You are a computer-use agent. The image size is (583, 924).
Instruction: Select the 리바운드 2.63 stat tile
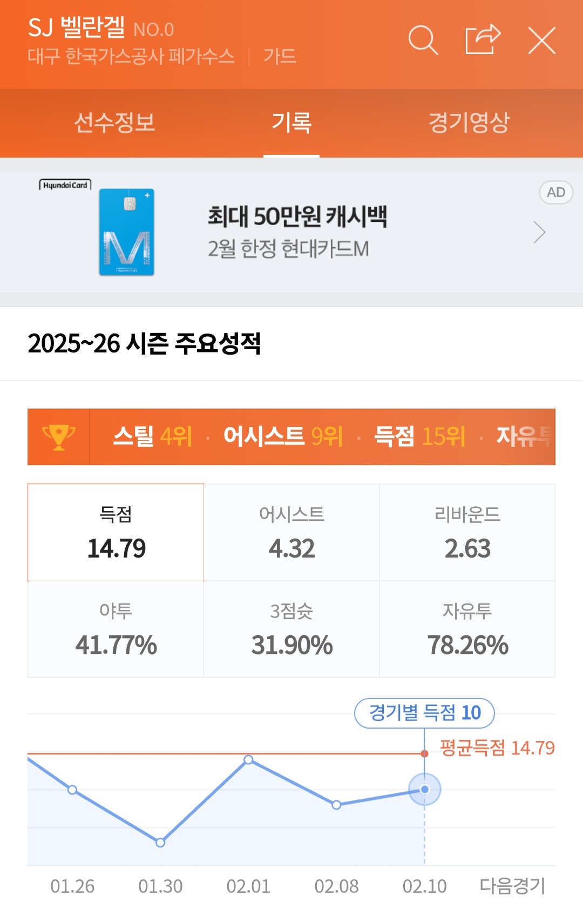point(467,533)
